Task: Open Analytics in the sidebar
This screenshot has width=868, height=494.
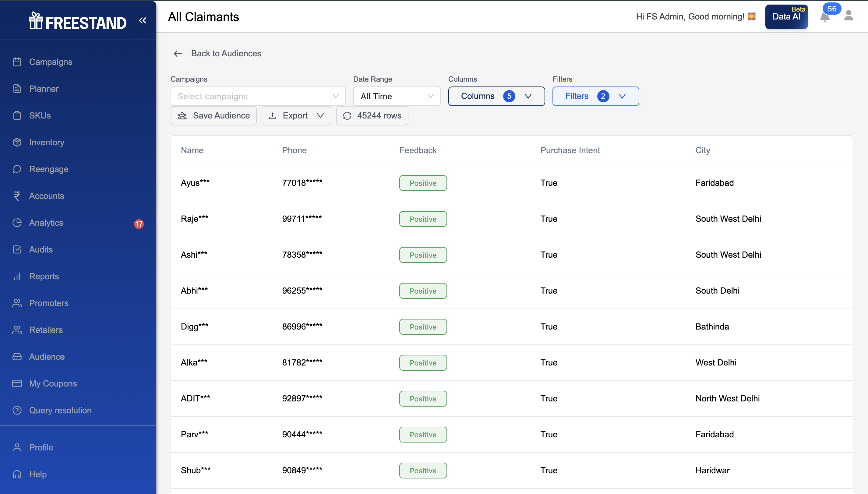Action: [46, 223]
